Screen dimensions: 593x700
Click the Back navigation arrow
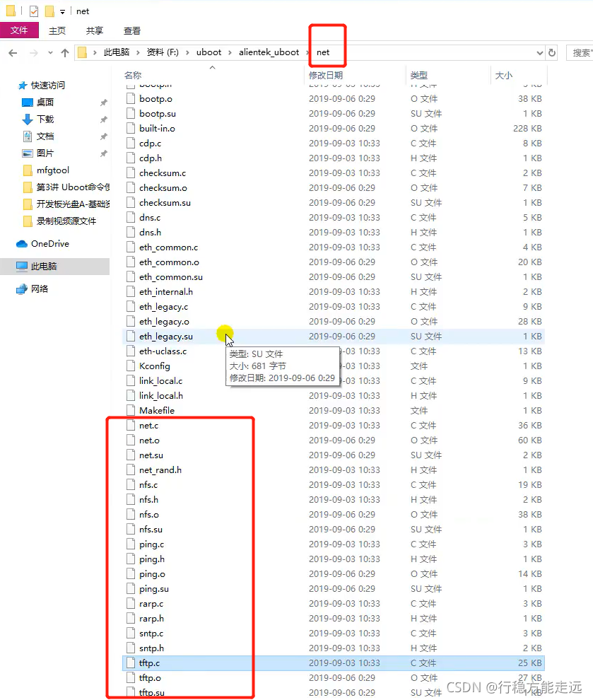click(13, 53)
